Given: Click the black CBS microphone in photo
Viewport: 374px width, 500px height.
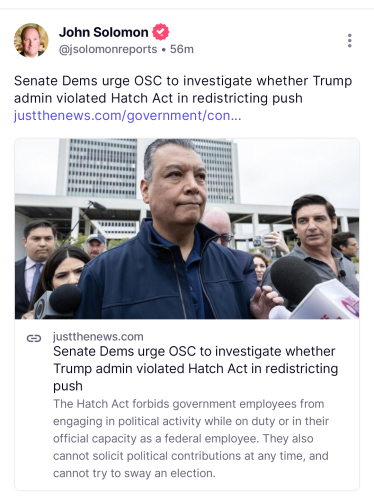Looking at the screenshot, I should point(58,300).
